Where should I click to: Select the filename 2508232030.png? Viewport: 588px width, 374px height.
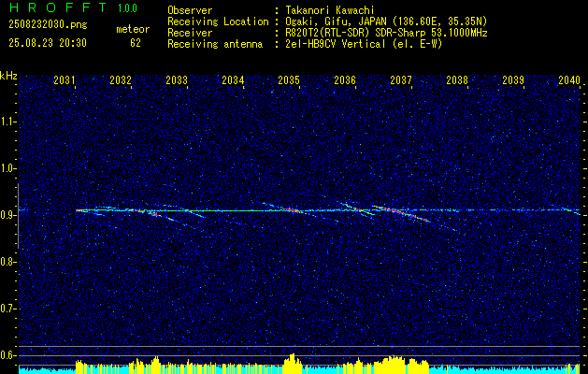click(x=48, y=25)
